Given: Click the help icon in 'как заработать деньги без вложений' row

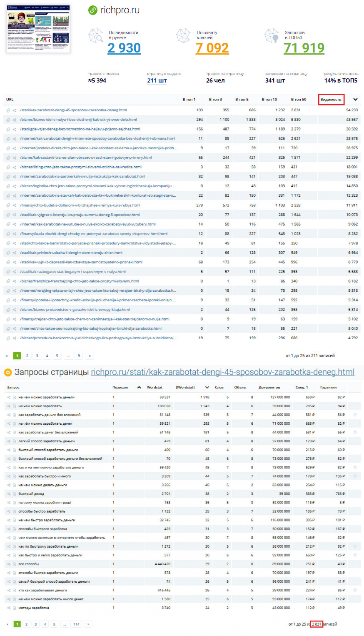Looking at the screenshot, I should pos(355,415).
